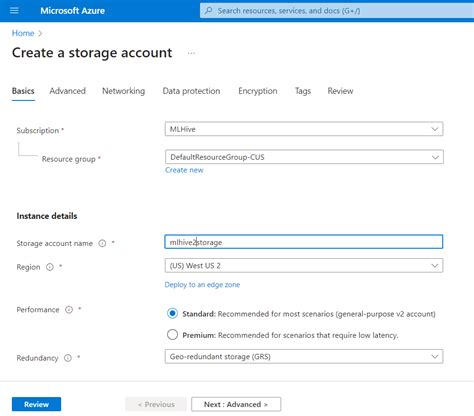474x416 pixels.
Task: Go to the Tags tab
Action: pos(303,91)
